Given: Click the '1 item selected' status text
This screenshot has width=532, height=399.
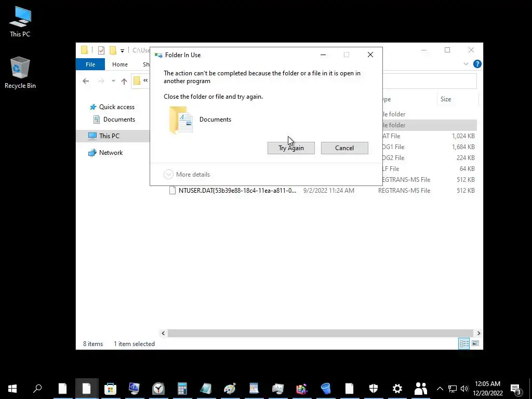Looking at the screenshot, I should coord(135,344).
